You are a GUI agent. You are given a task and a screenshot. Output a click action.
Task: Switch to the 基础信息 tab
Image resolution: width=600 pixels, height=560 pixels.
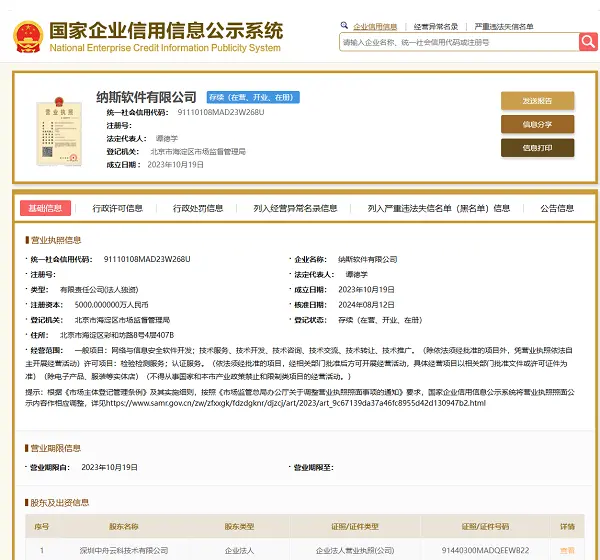tap(45, 208)
